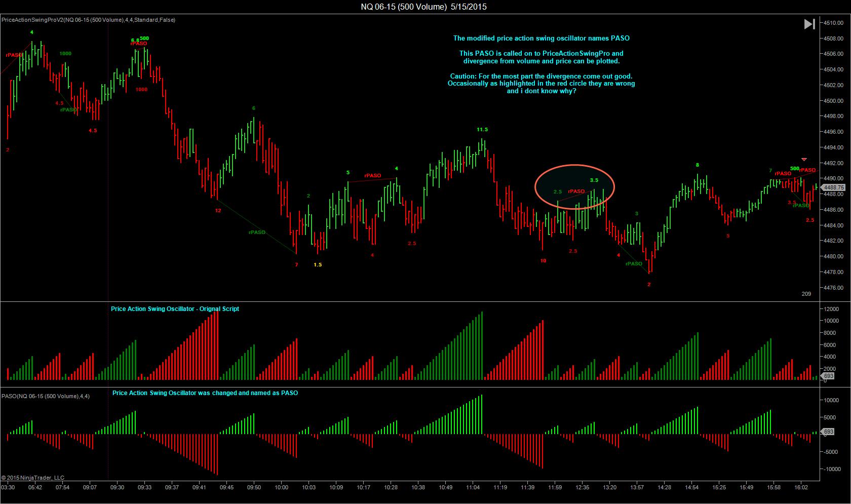Viewport: 851px width, 504px height.
Task: Click the green 3.5 label inside red ellipse
Action: coord(594,180)
